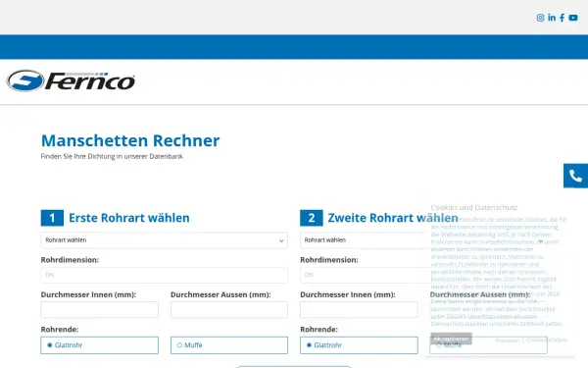The height and width of the screenshot is (368, 588).
Task: Focus first pipe Durchmesser Aussen field
Action: pos(229,310)
